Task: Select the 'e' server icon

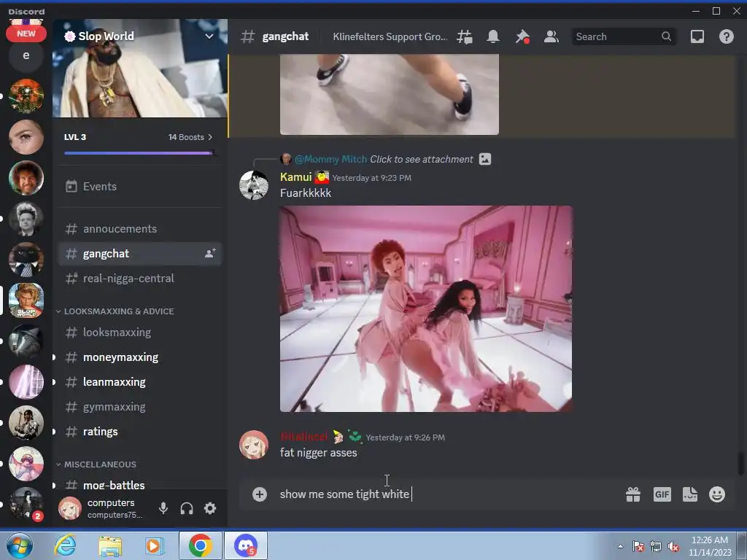Action: pyautogui.click(x=26, y=55)
